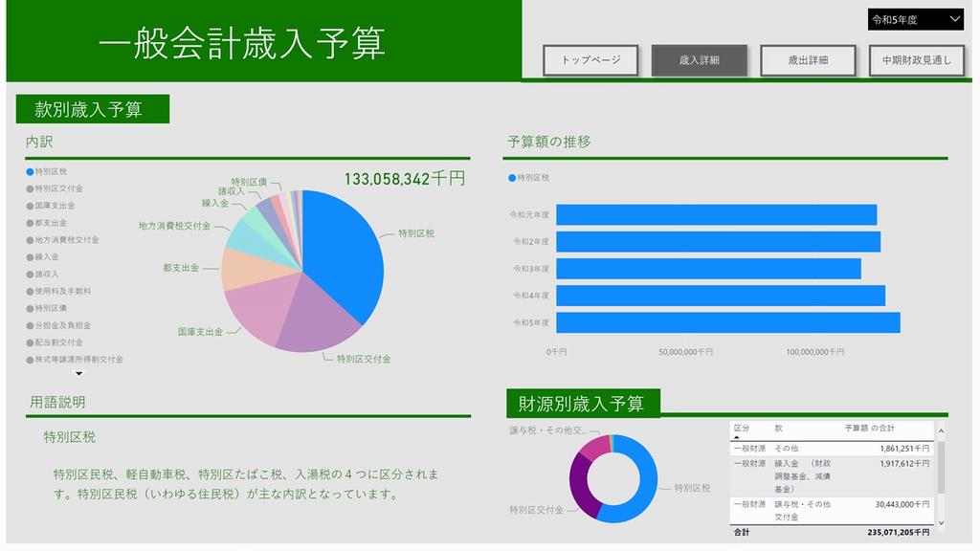Select 繰入金 legend entry
This screenshot has height=551, width=980.
pos(42,256)
